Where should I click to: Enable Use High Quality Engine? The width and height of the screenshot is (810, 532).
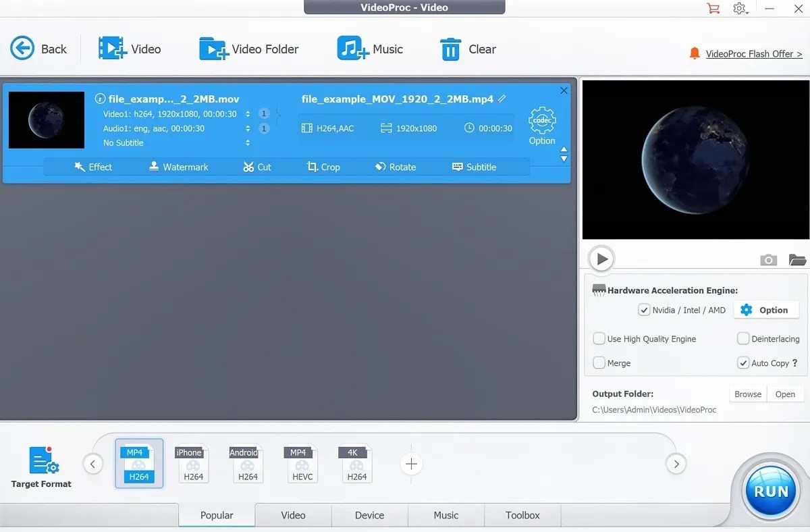tap(599, 338)
